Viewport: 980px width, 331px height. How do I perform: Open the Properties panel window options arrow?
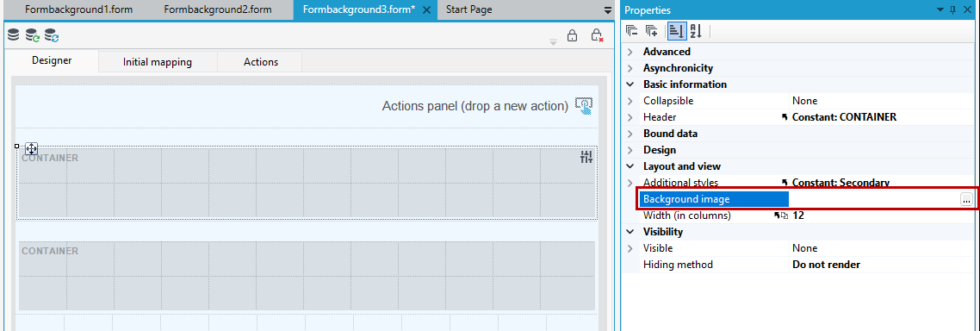(940, 10)
